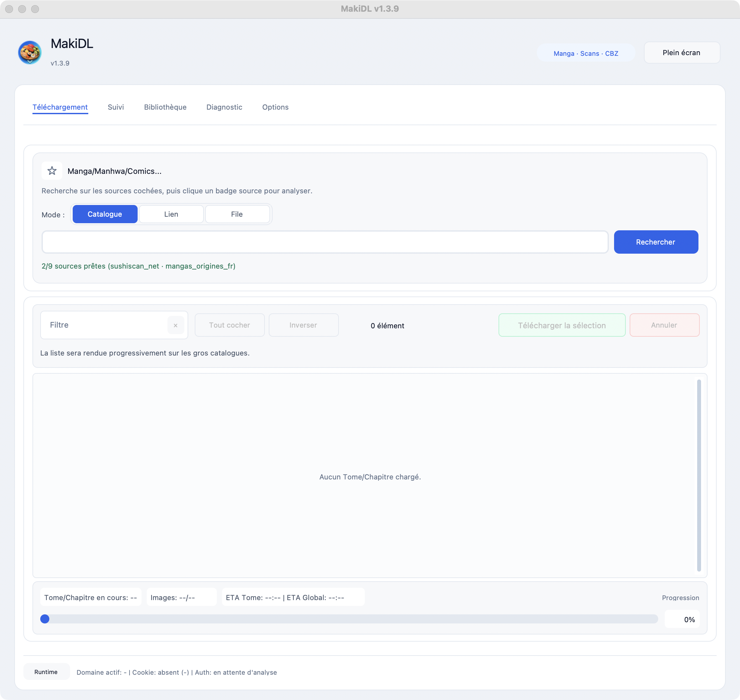Screen dimensions: 740x700
Task: Click the 'Progression' label
Action: pyautogui.click(x=681, y=598)
